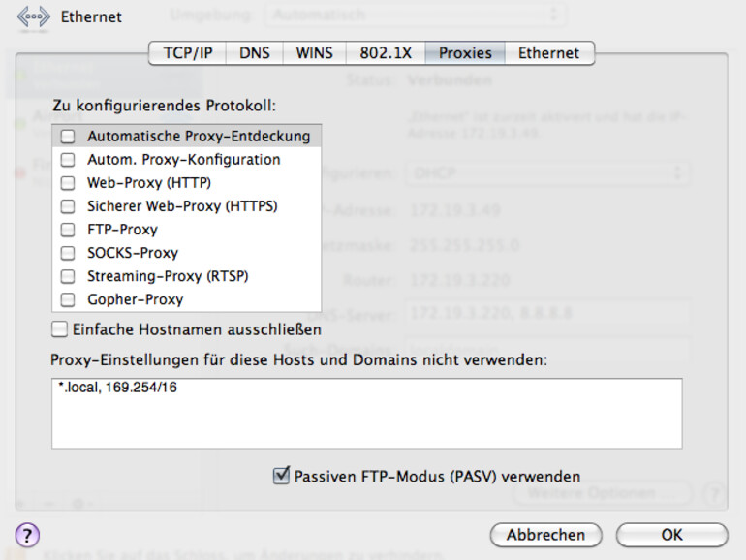Viewport: 746px width, 560px height.
Task: Confirm settings with the OK button
Action: (x=671, y=535)
